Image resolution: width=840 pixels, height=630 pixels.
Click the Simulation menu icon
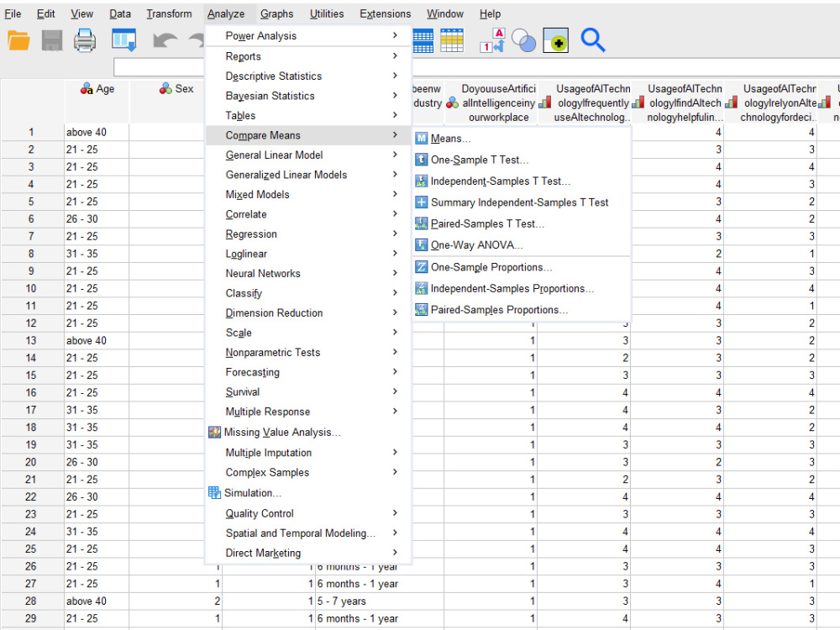click(215, 493)
